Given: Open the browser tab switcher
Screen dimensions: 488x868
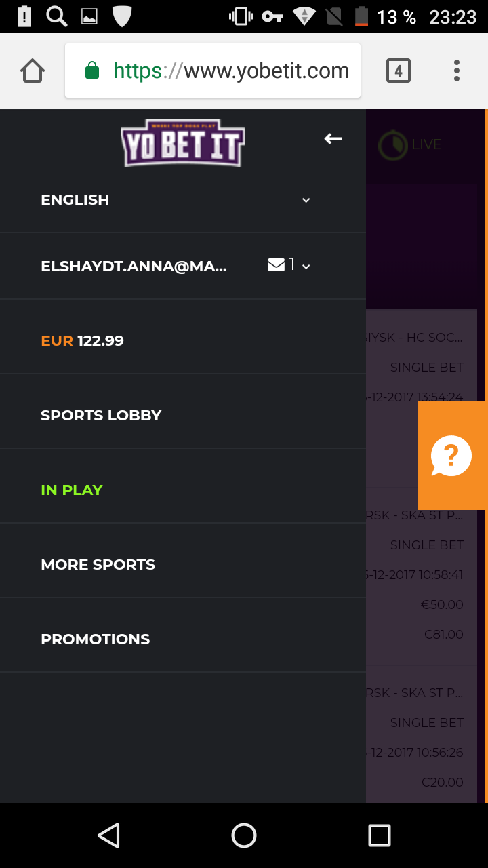Looking at the screenshot, I should pyautogui.click(x=399, y=71).
